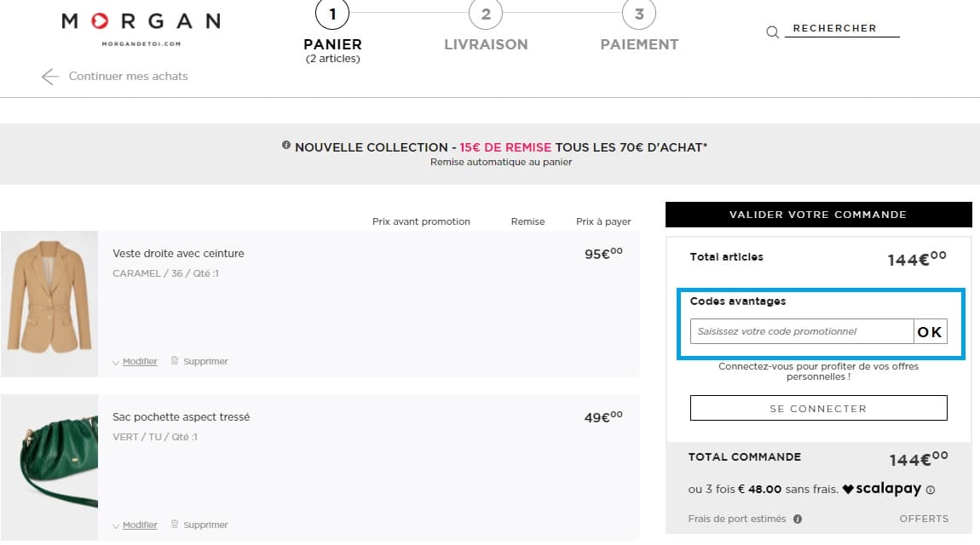
Task: Click the trash icon for Veste droite
Action: (175, 361)
